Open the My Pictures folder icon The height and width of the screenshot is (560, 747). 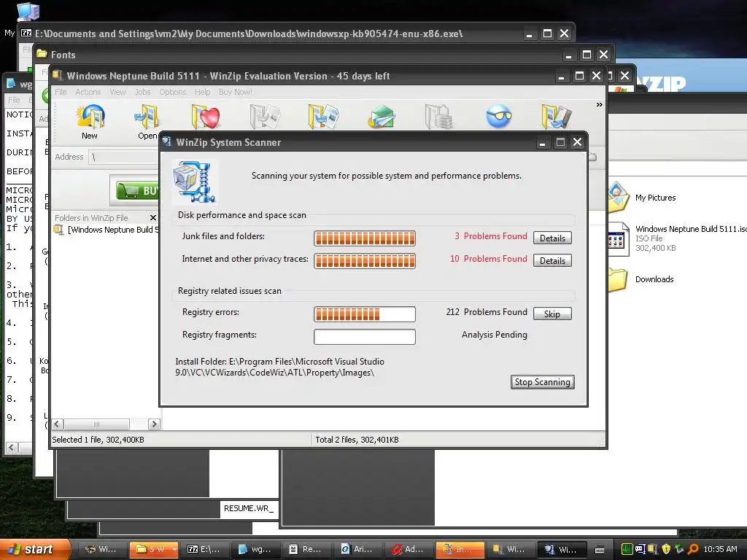(619, 197)
